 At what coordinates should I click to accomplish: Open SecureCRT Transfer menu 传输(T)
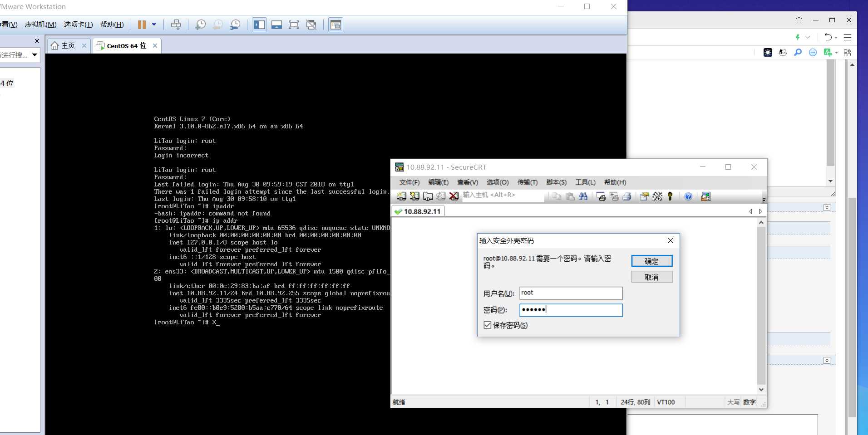[x=528, y=182]
